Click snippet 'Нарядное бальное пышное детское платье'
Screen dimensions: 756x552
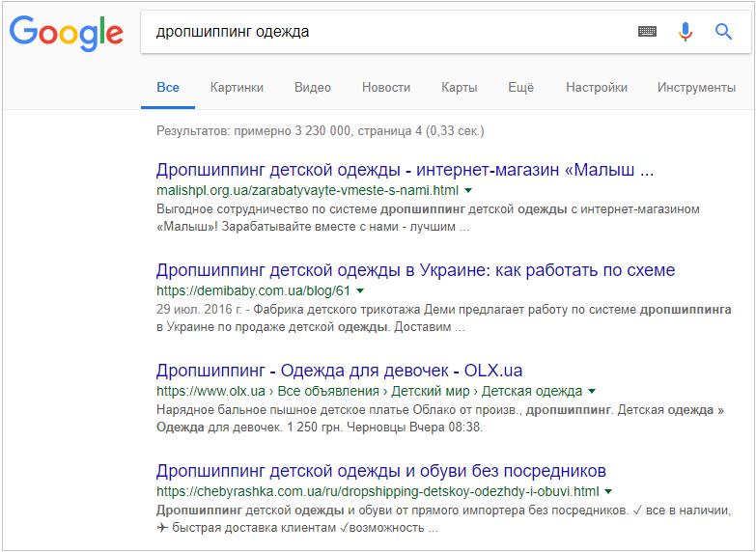tap(283, 410)
